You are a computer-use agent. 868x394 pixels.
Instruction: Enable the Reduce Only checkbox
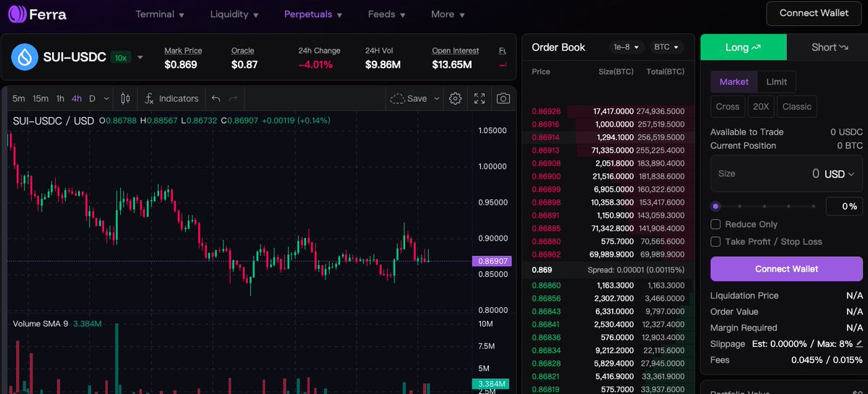click(715, 224)
